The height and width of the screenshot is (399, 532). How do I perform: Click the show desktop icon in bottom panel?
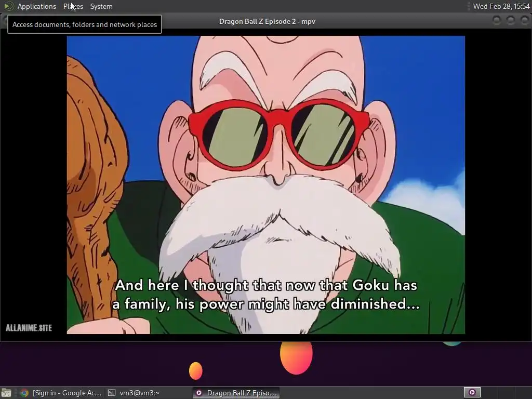point(6,393)
